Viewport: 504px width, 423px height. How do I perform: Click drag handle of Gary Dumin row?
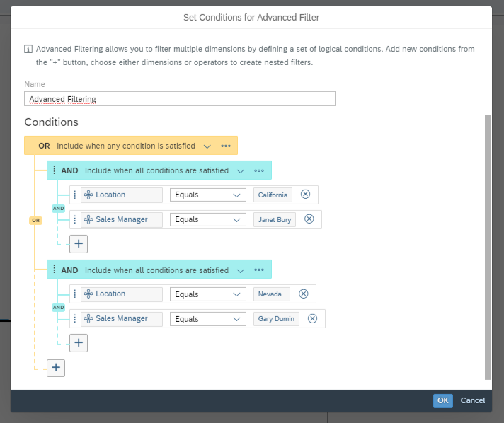pyautogui.click(x=75, y=318)
